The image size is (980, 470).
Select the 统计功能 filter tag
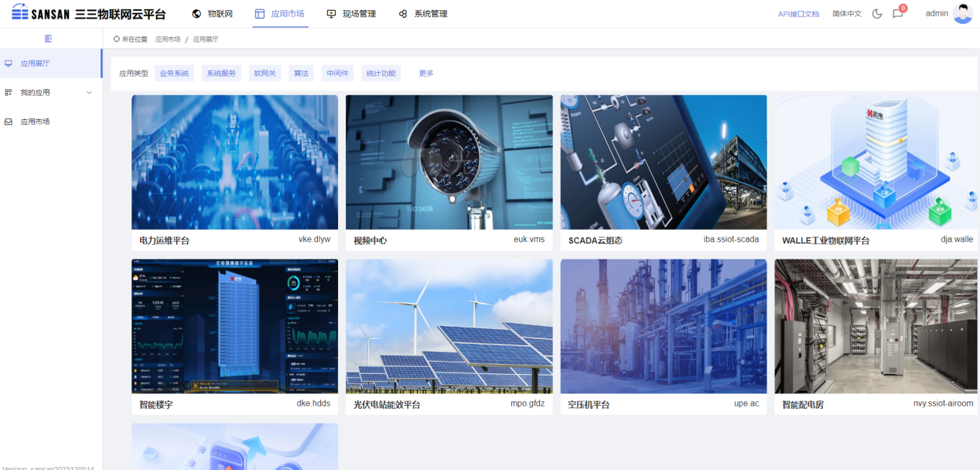click(x=381, y=74)
